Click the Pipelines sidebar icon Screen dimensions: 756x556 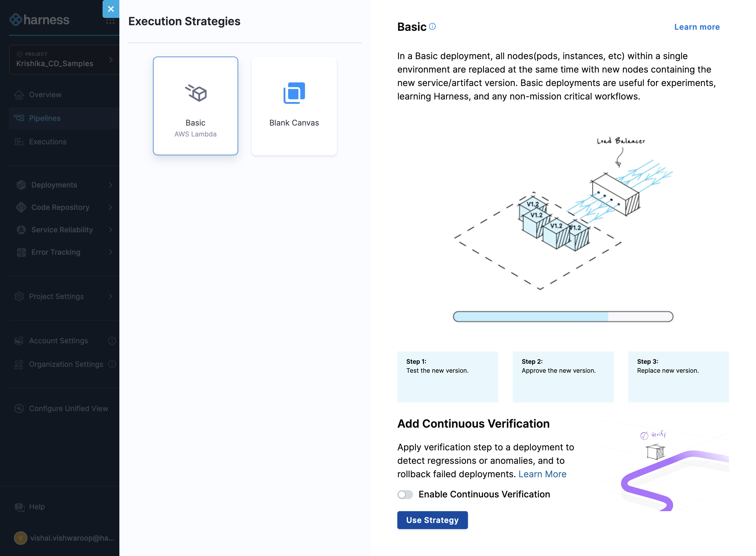(x=19, y=118)
